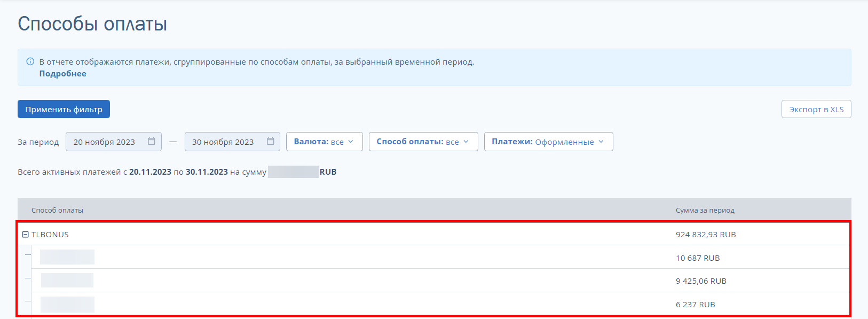Export the report via Экспорт в XLS
This screenshot has width=868, height=319.
[x=816, y=109]
